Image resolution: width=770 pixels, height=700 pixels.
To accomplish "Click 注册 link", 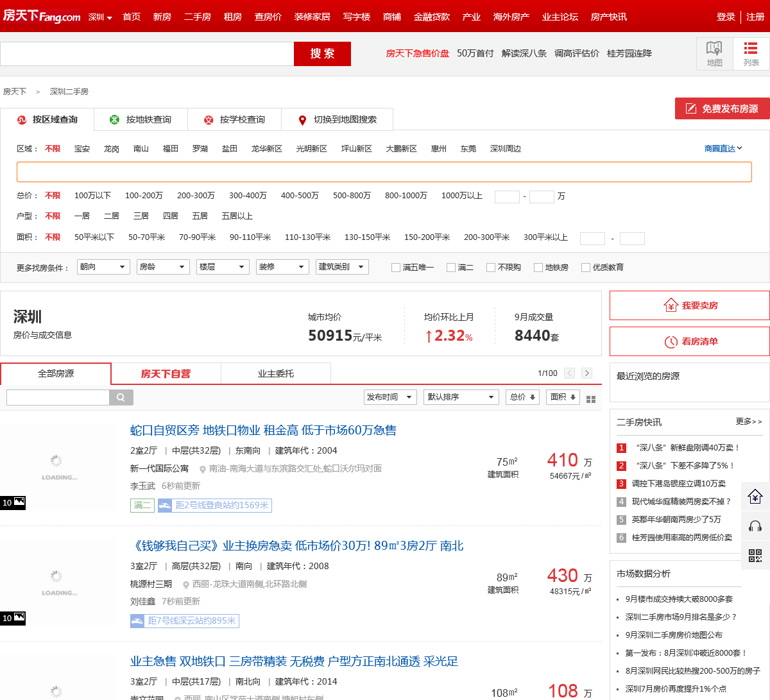I will (x=755, y=17).
